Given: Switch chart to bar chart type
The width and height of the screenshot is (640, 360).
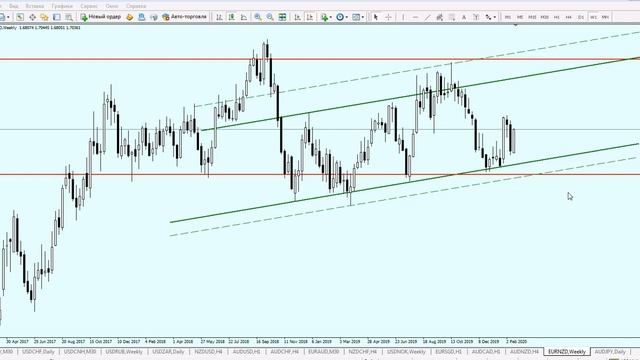Looking at the screenshot, I should tap(219, 17).
